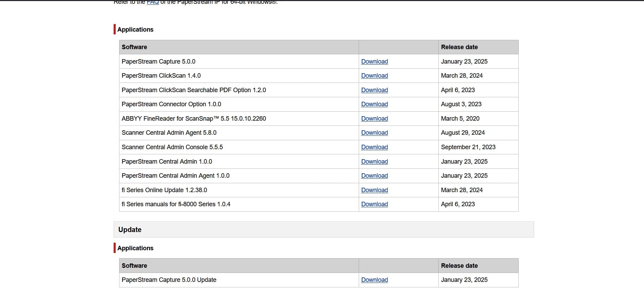Download Scanner Central Admin Agent 5.8.0

[x=374, y=133]
